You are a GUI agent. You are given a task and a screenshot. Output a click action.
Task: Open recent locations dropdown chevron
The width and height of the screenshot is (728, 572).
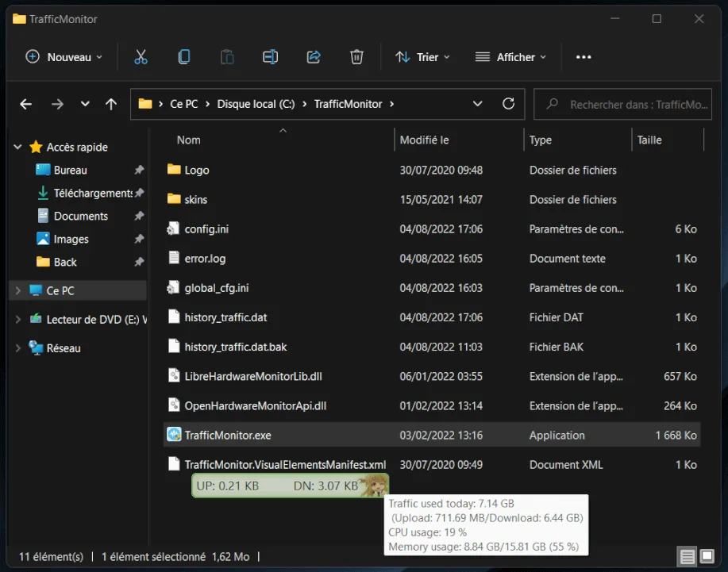click(85, 104)
